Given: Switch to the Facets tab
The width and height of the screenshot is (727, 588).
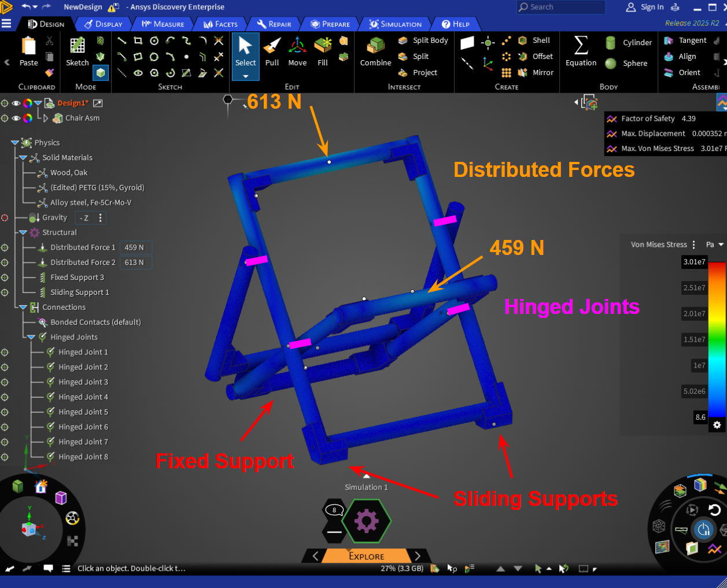Looking at the screenshot, I should point(220,24).
